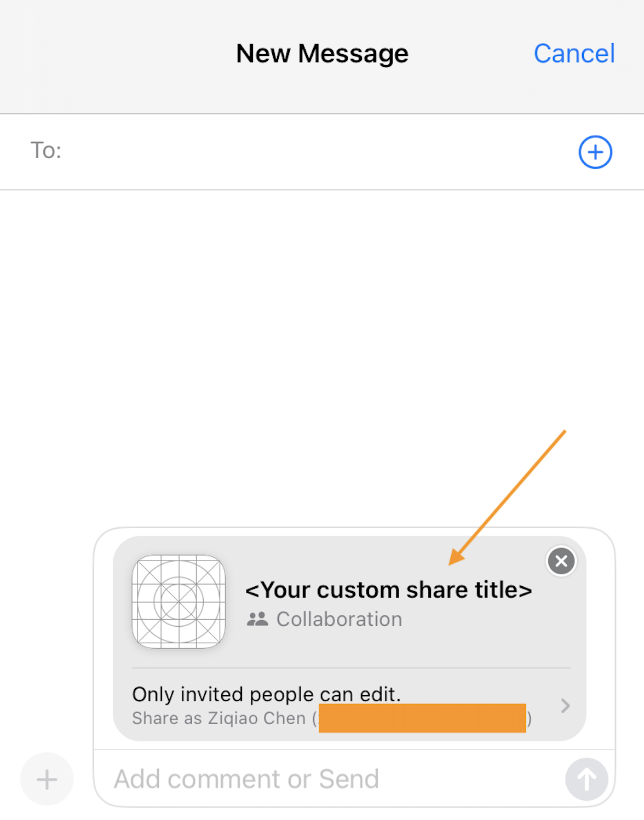Remove the collaboration attachment with X icon
The height and width of the screenshot is (820, 644).
coord(561,561)
